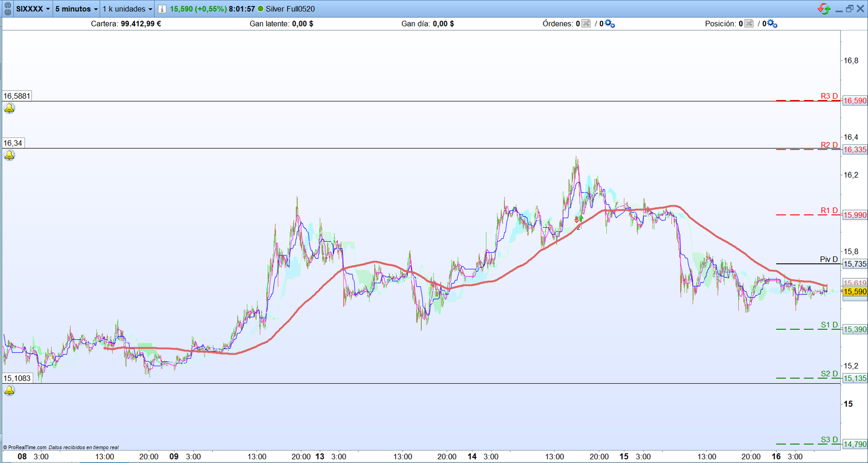Open the Órdenes gear settings

coord(610,24)
